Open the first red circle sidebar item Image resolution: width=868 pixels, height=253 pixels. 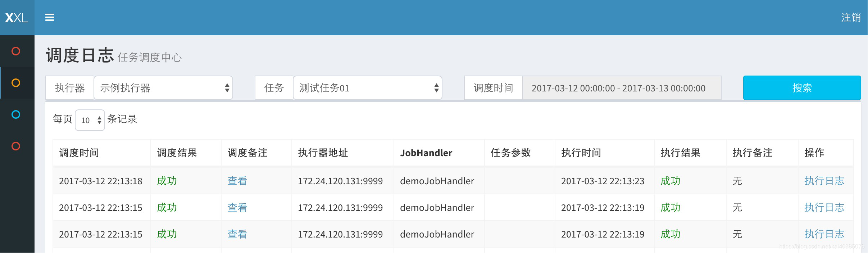point(16,51)
